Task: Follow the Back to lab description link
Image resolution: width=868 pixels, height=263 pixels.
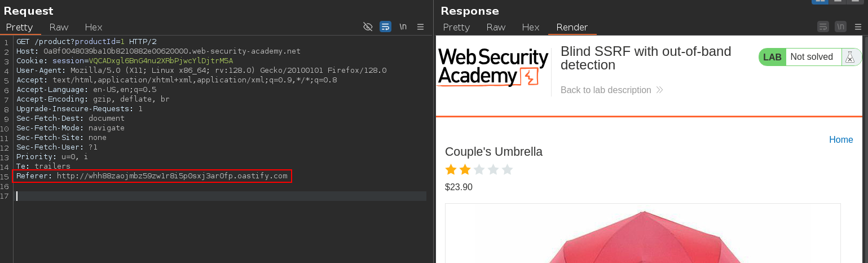Action: coord(605,90)
